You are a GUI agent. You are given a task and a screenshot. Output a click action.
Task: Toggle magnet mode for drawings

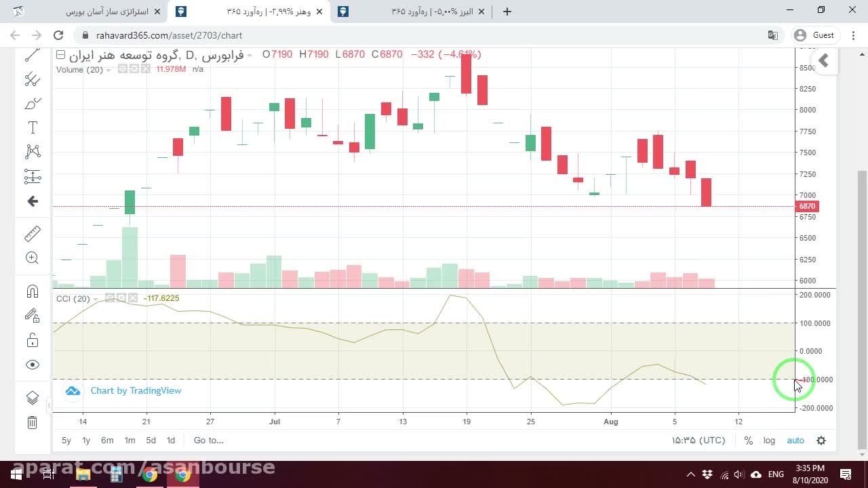point(33,291)
